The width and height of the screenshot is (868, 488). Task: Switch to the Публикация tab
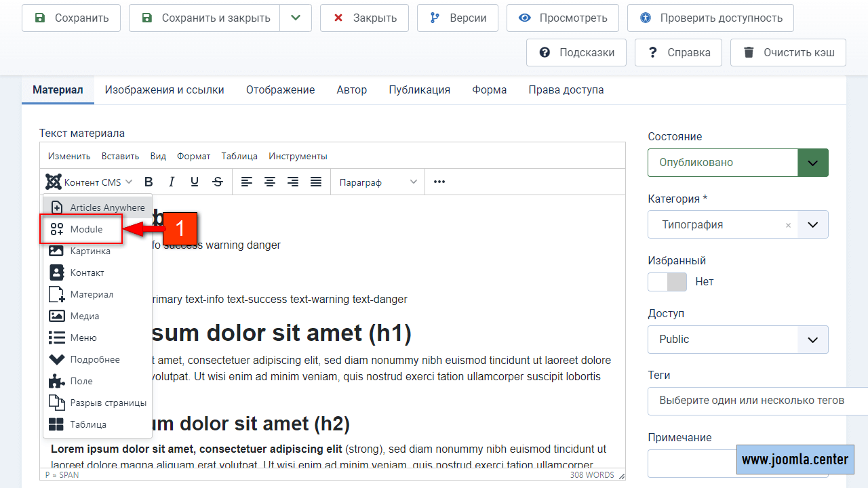click(419, 89)
